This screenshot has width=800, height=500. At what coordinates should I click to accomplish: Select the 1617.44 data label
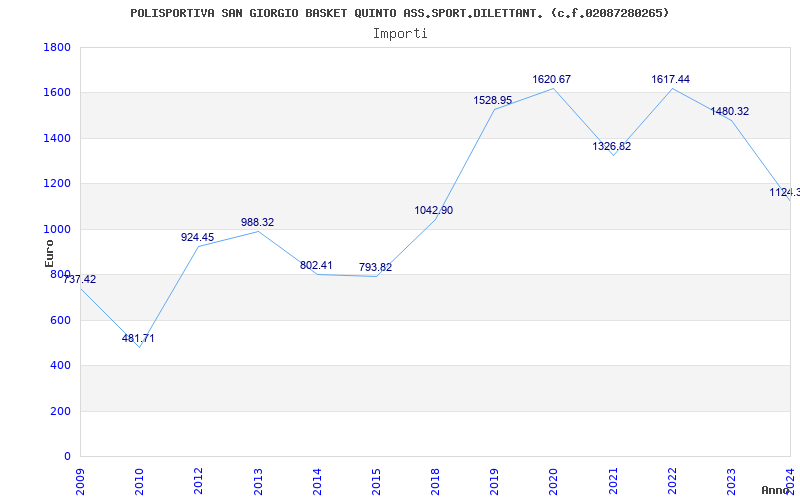[670, 80]
